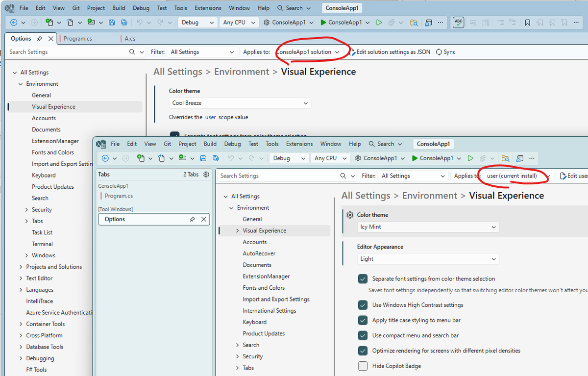Click Redo icon in back window toolbar
588x376 pixels.
(160, 23)
